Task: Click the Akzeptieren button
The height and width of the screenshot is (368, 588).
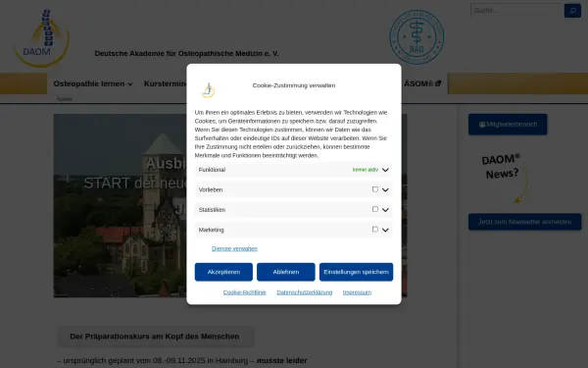Action: [223, 272]
